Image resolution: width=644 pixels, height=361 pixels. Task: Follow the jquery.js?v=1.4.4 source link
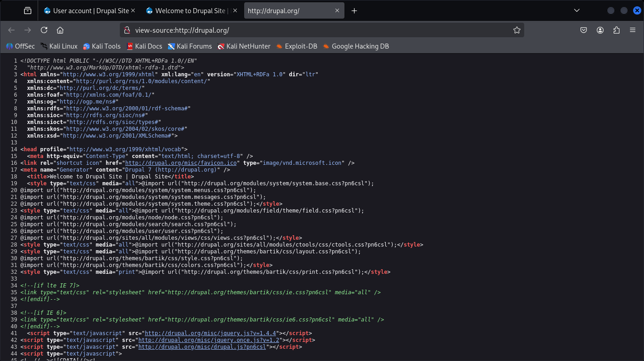click(x=211, y=333)
